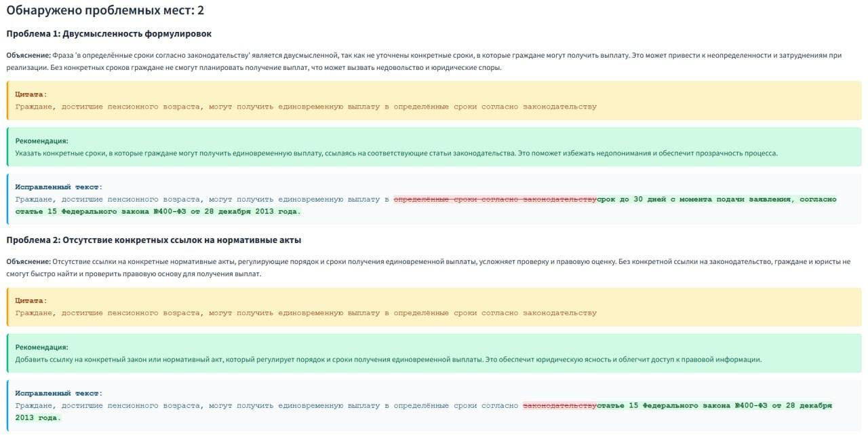This screenshot has width=868, height=448.
Task: Click the heading 'Обнаружено проблемных мест: 2'
Action: coord(105,11)
